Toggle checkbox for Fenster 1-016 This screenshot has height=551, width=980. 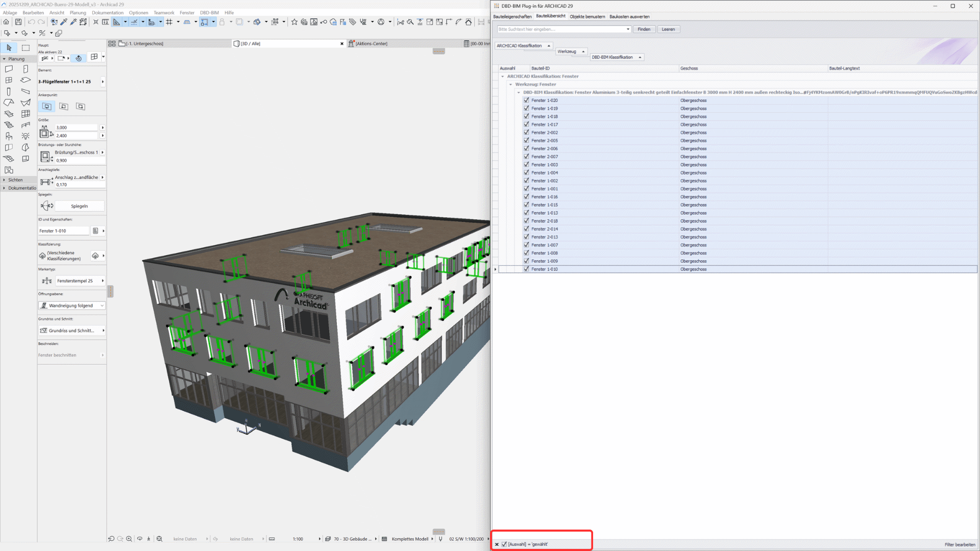click(526, 197)
